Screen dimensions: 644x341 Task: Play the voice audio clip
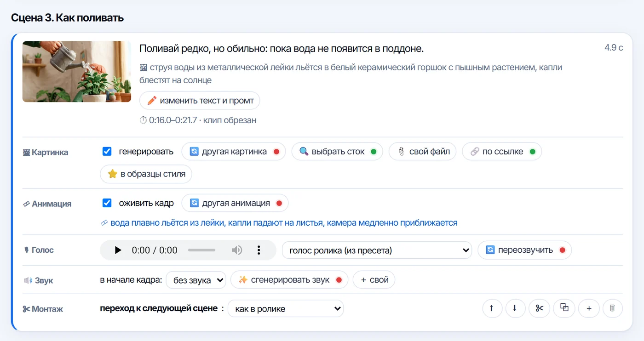click(x=118, y=250)
